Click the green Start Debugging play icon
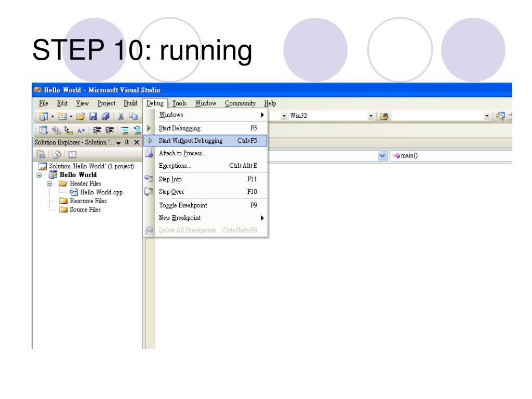The width and height of the screenshot is (532, 399). [149, 128]
